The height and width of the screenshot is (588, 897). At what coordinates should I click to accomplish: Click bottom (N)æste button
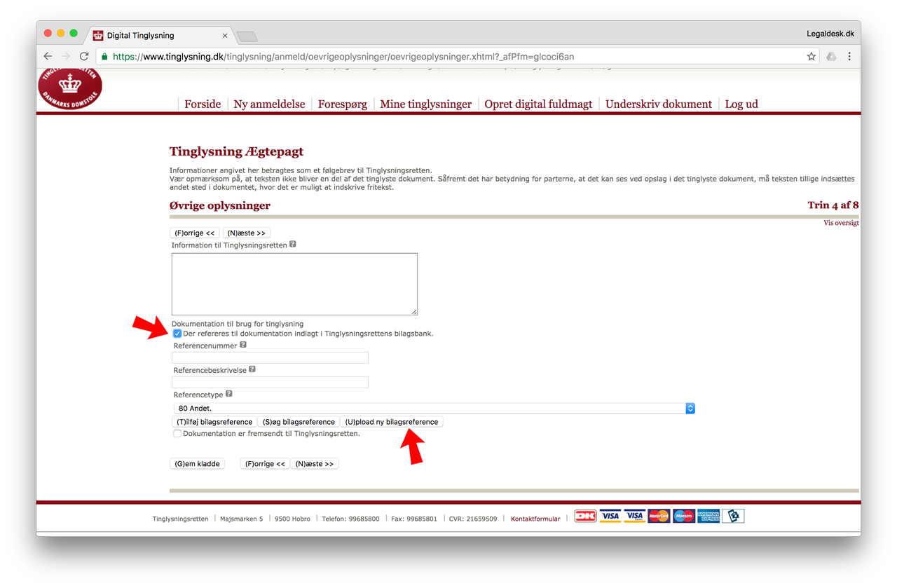coord(315,464)
